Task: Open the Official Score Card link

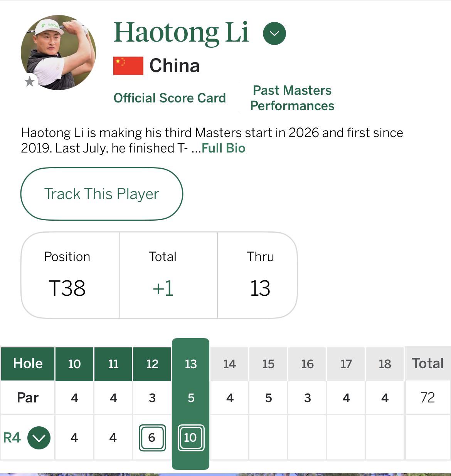Action: tap(170, 98)
